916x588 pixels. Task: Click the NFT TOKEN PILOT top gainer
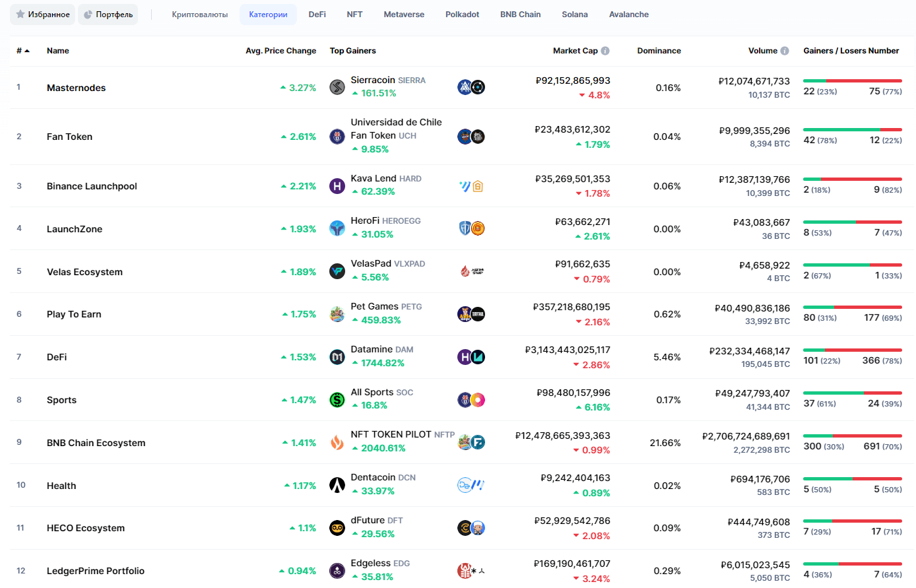(x=391, y=434)
